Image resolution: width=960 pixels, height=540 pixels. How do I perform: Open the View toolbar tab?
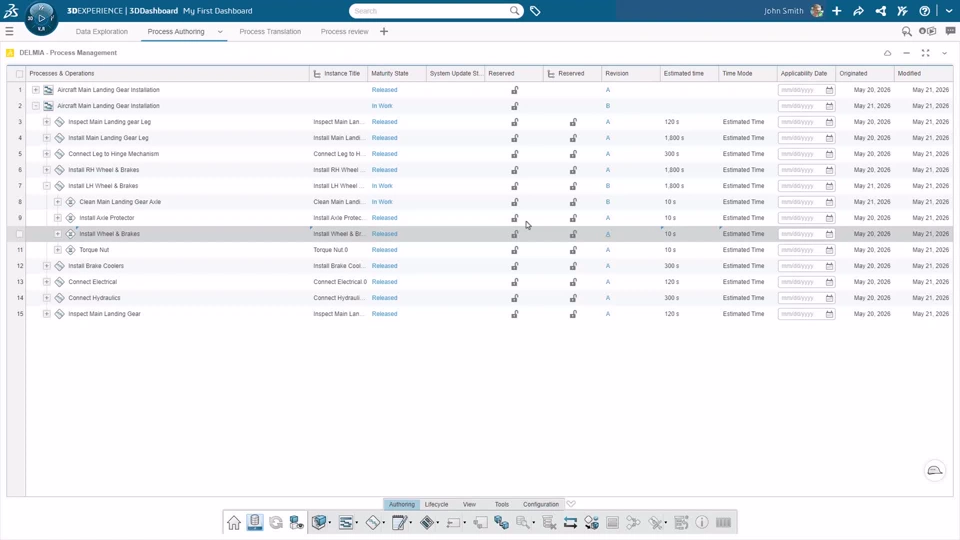point(469,504)
